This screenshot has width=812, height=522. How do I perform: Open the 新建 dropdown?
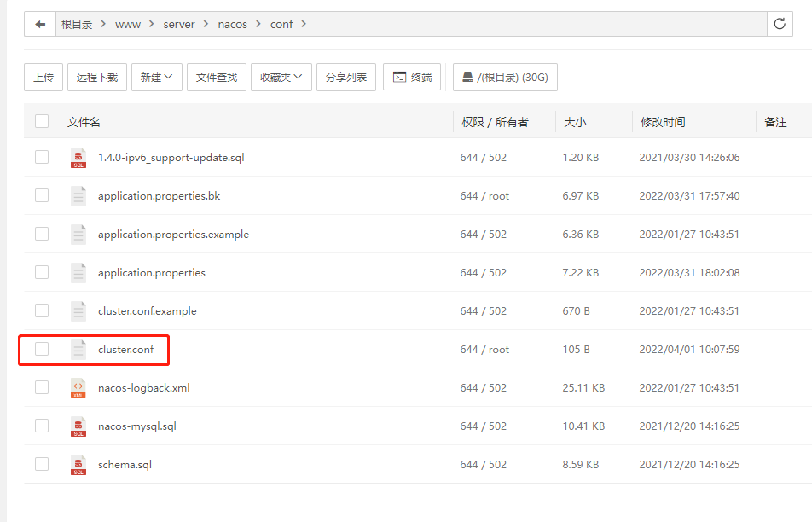coord(156,77)
